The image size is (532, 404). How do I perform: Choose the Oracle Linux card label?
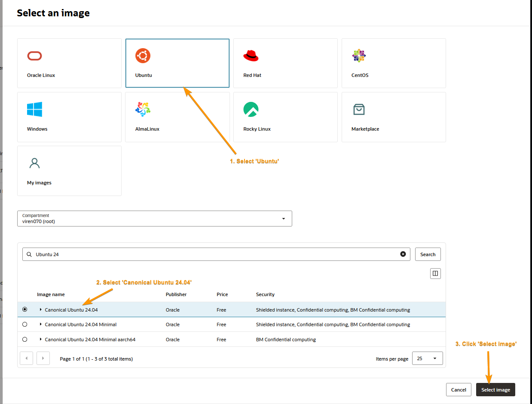(41, 75)
